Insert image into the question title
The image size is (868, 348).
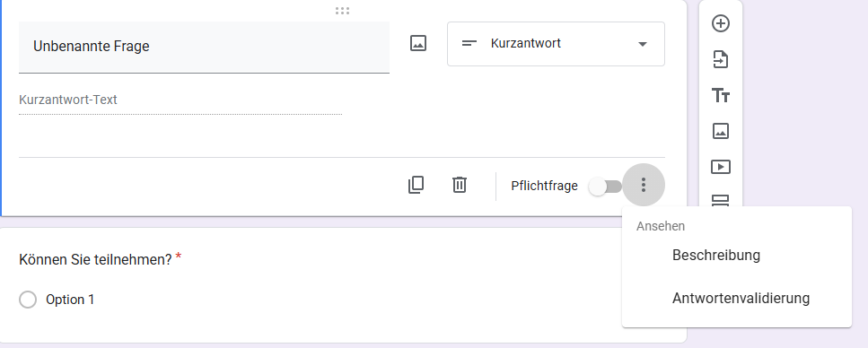click(x=418, y=43)
